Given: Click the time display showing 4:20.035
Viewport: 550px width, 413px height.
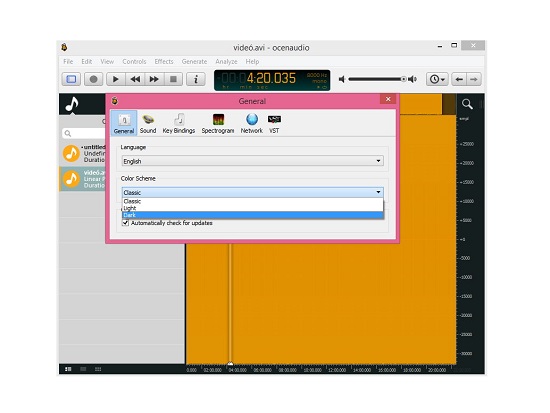Looking at the screenshot, I should (272, 80).
